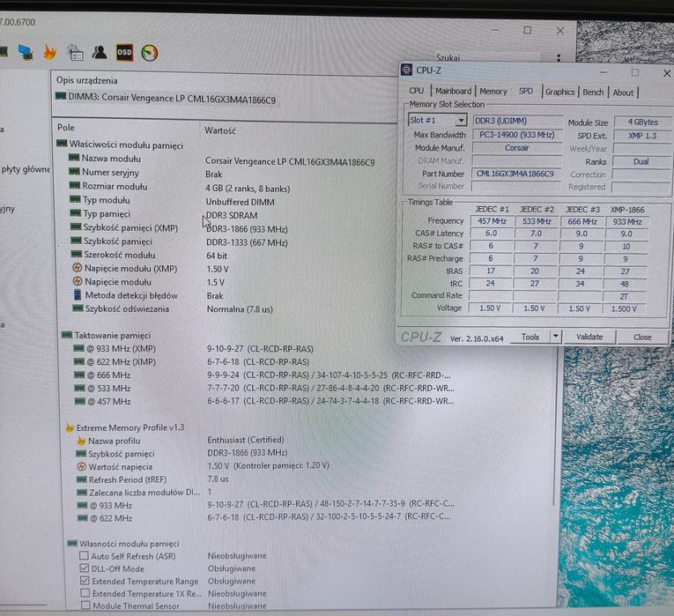Click the DIMM3 memory chip icon in header
The height and width of the screenshot is (616, 674).
point(61,96)
